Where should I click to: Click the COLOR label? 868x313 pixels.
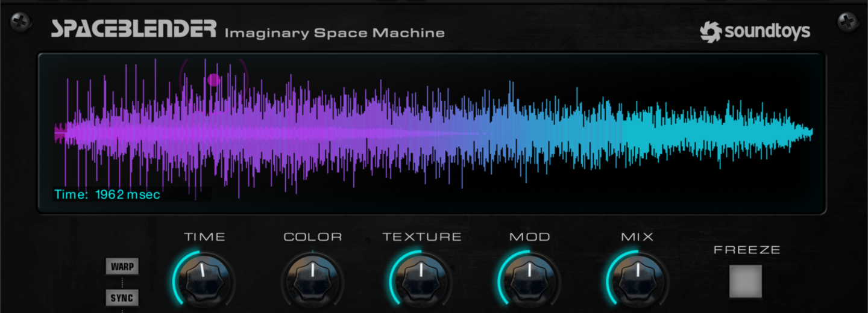[313, 237]
